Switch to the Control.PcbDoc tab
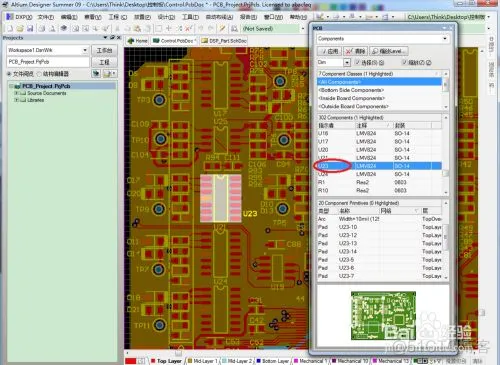Screen dimensions: 500x365 (174, 41)
